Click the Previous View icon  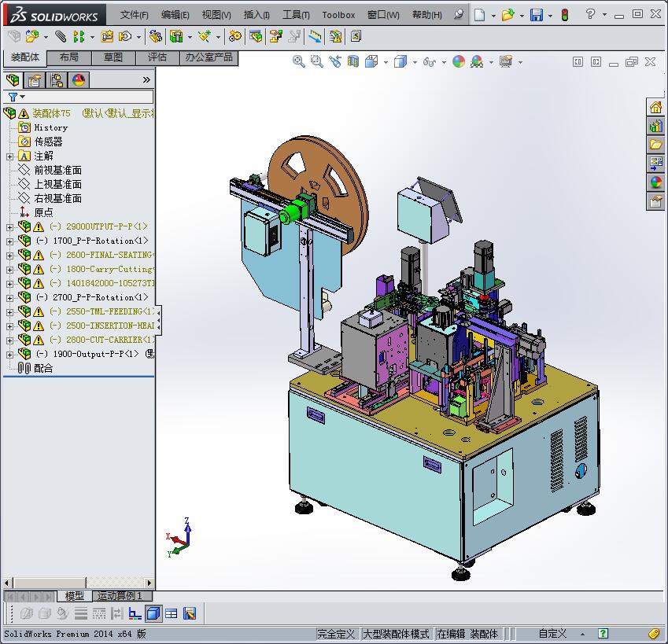pos(335,61)
